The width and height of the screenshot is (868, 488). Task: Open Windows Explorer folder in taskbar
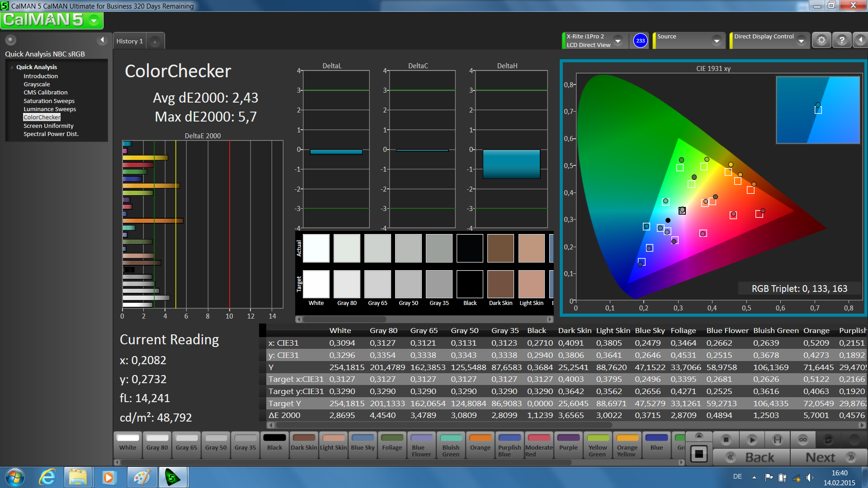(78, 477)
